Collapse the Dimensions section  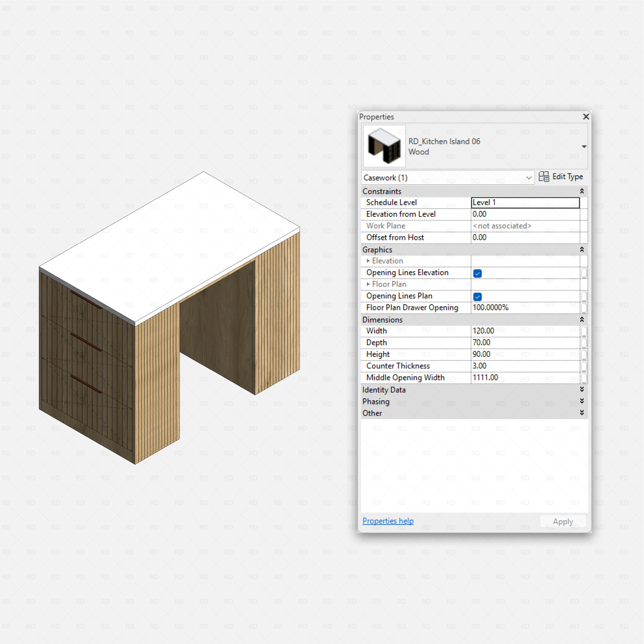pyautogui.click(x=582, y=320)
